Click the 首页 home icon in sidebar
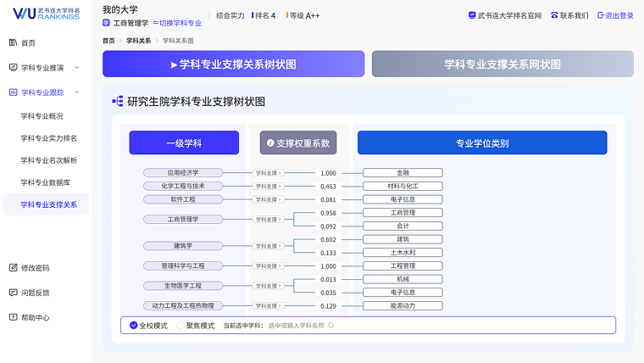This screenshot has width=644, height=363. click(14, 42)
